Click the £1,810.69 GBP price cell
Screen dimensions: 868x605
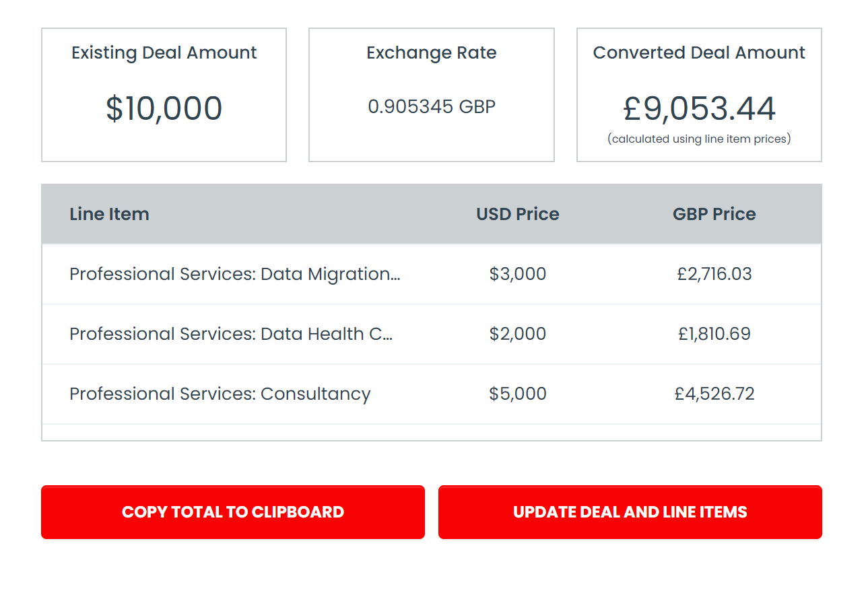click(714, 334)
